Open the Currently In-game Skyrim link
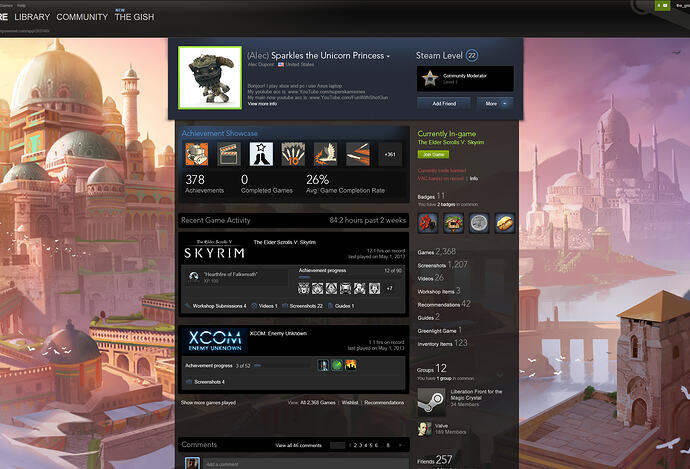Image resolution: width=690 pixels, height=469 pixels. click(x=451, y=143)
